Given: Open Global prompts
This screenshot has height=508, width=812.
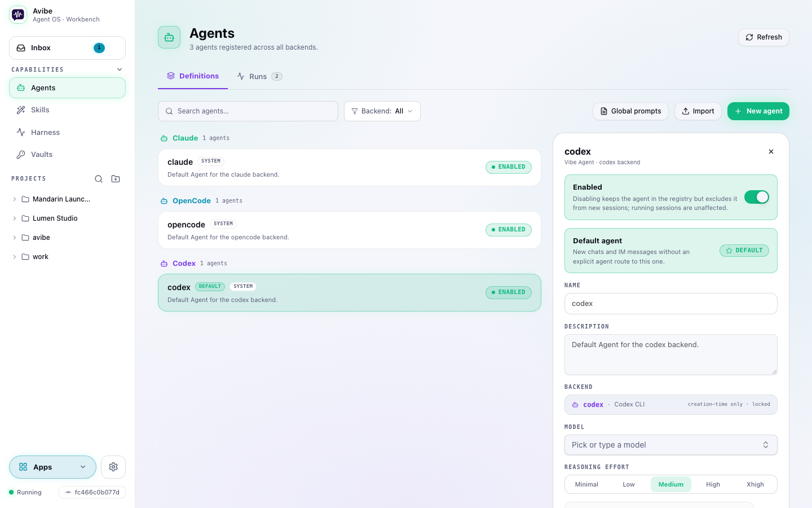Looking at the screenshot, I should (x=630, y=111).
